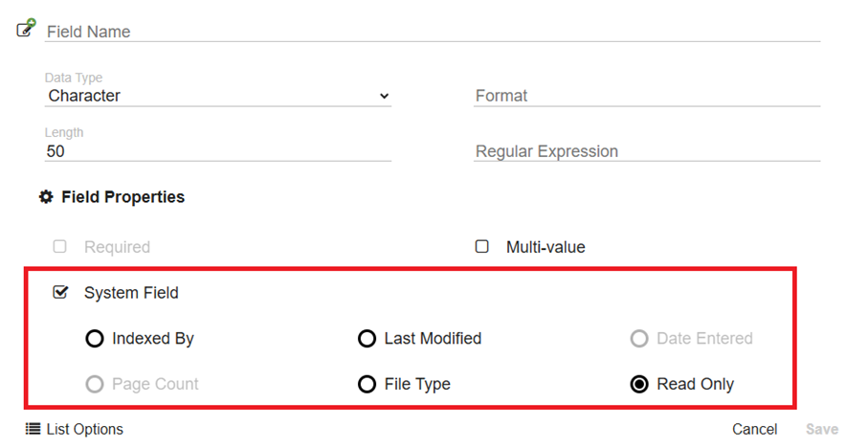Click the Save button

point(822,429)
